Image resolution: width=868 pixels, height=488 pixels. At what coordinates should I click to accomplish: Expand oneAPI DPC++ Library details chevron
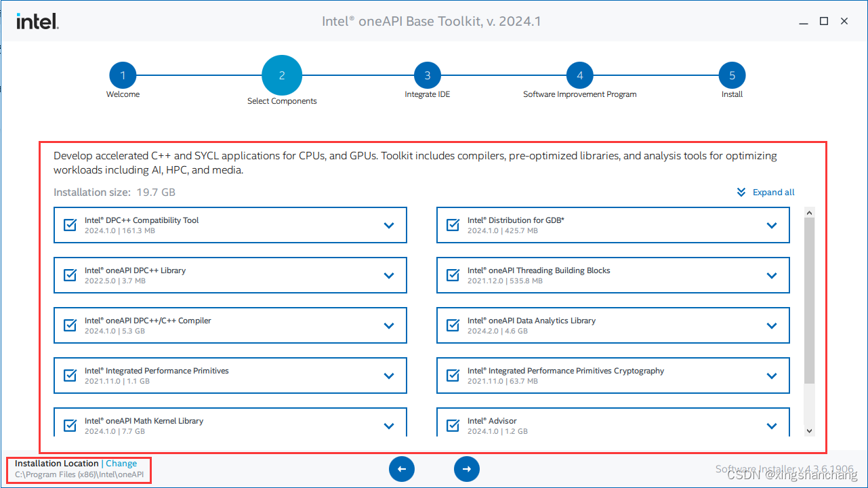[389, 276]
